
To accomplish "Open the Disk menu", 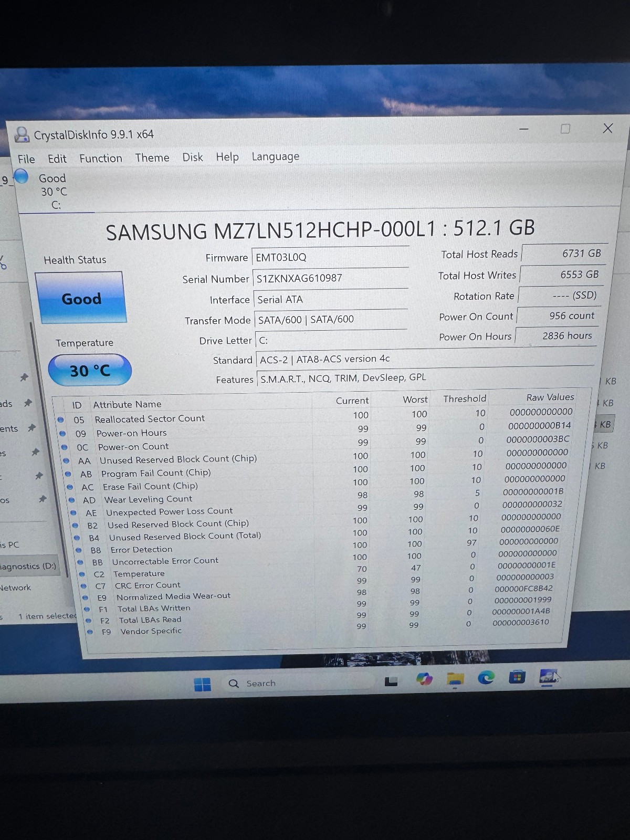I will point(193,157).
